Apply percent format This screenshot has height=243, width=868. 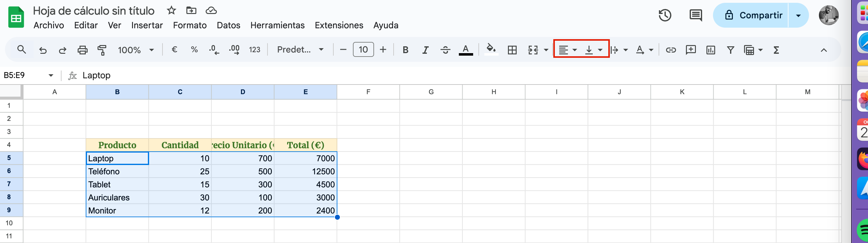[x=194, y=50]
